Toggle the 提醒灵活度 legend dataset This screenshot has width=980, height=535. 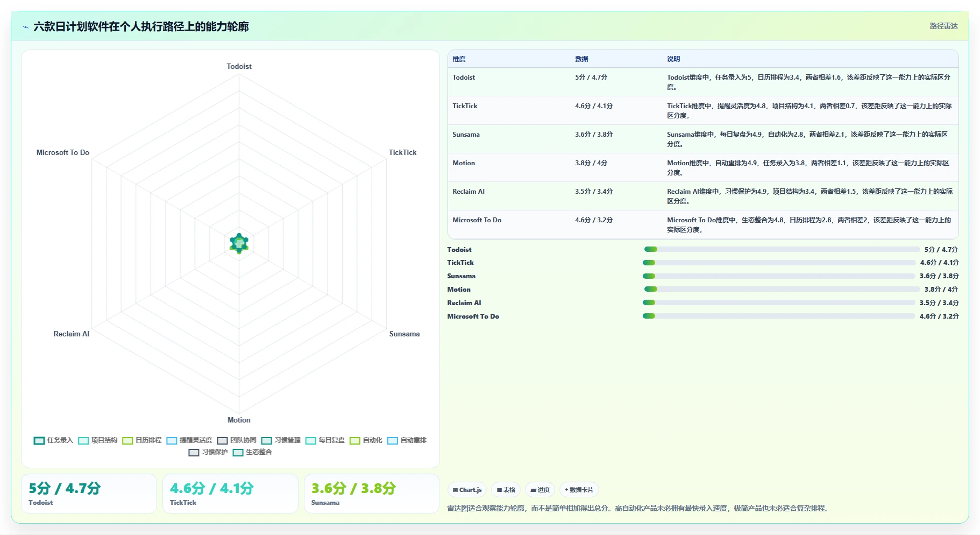pos(190,440)
